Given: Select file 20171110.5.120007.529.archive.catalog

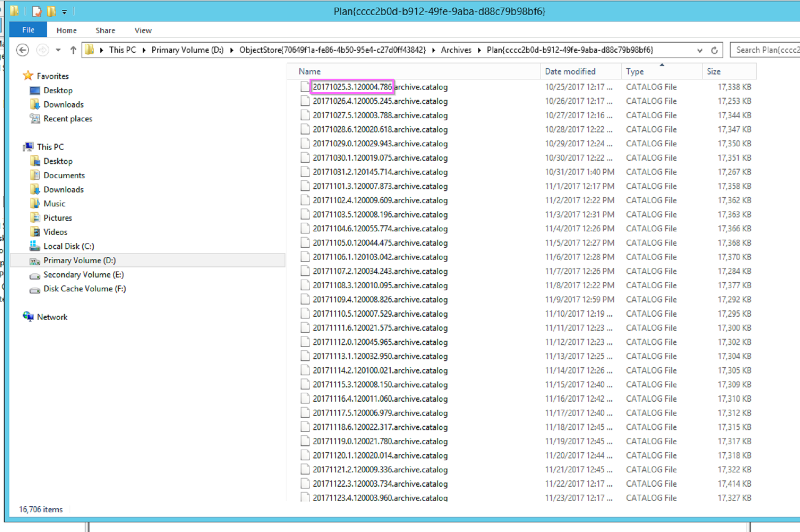Looking at the screenshot, I should (380, 314).
